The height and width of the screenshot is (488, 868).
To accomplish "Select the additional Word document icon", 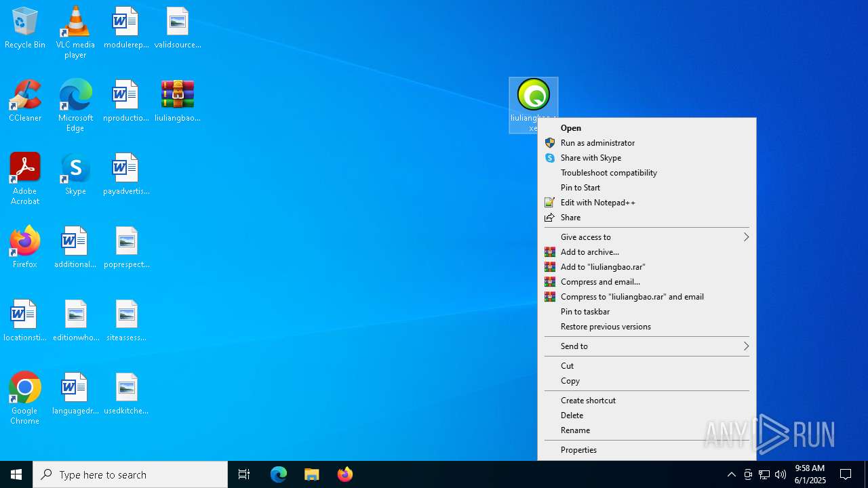I will click(x=75, y=248).
